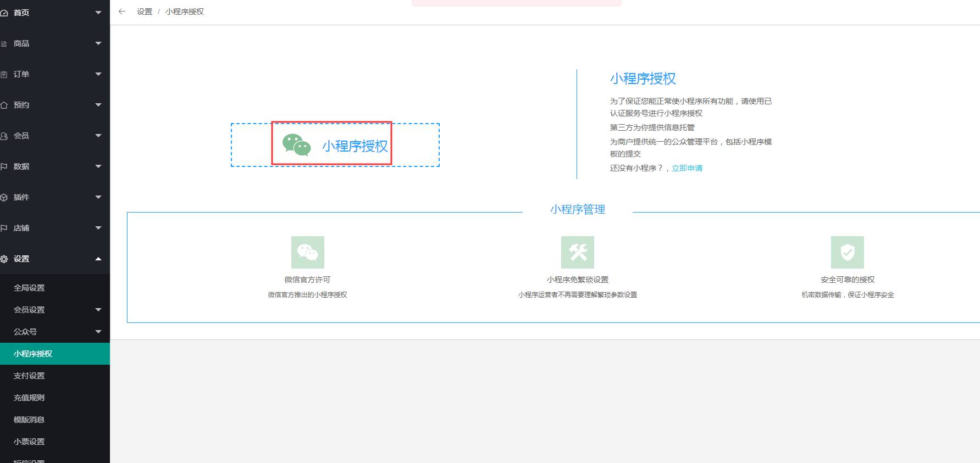980x463 pixels.
Task: Click the 微信官方推出的小程序授权 description
Action: [x=308, y=295]
